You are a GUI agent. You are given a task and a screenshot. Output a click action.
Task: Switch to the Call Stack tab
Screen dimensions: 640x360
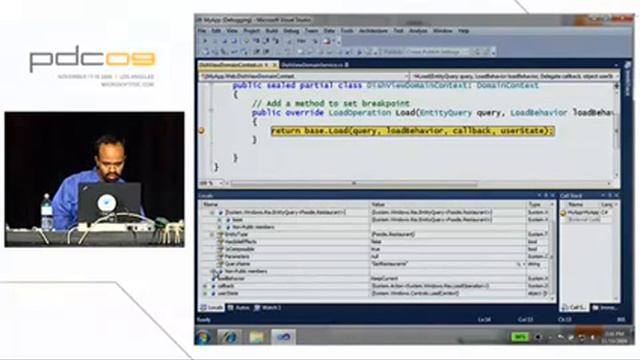[x=574, y=307]
